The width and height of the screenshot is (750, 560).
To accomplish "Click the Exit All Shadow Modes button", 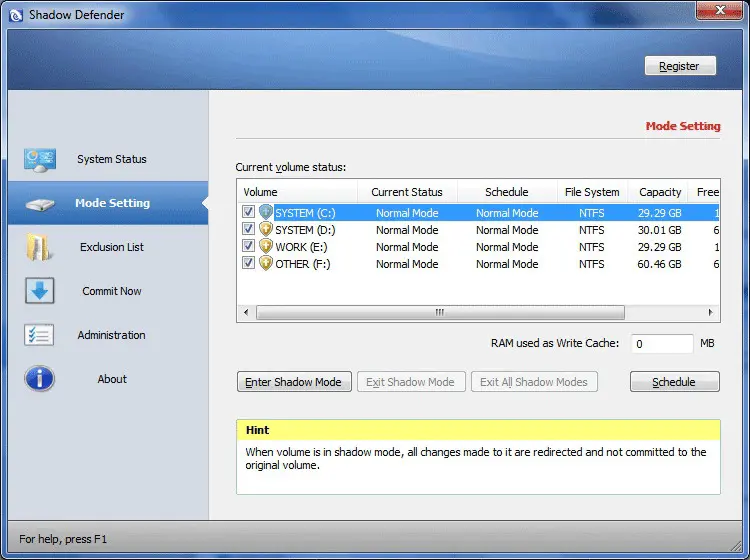I will [534, 382].
